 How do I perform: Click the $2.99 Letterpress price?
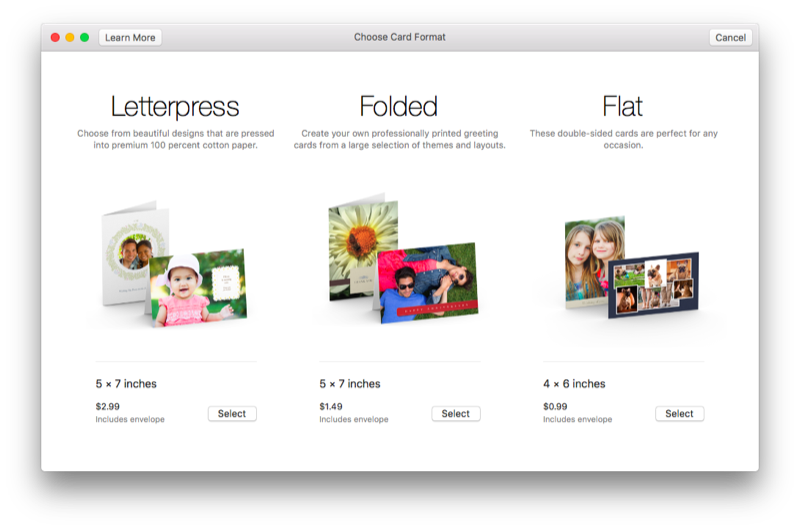pos(107,407)
